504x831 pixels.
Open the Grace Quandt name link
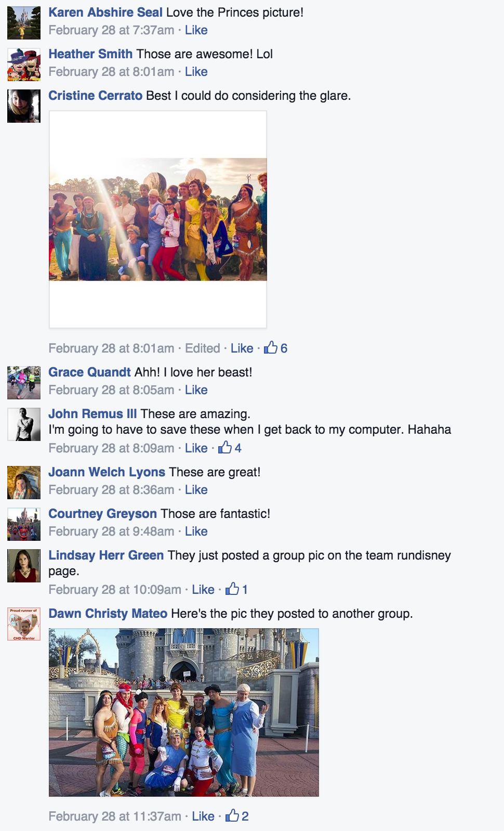[x=89, y=372]
